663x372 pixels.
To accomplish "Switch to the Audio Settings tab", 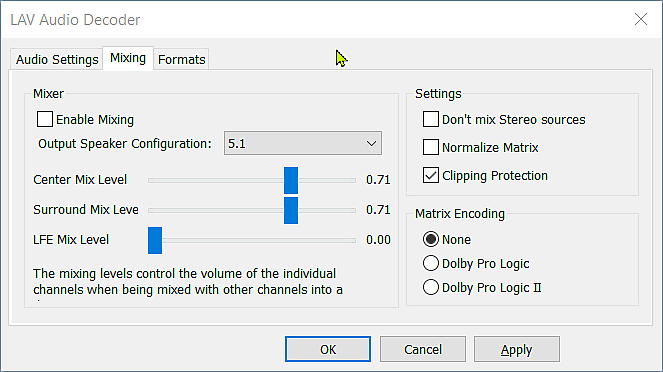I will click(57, 60).
